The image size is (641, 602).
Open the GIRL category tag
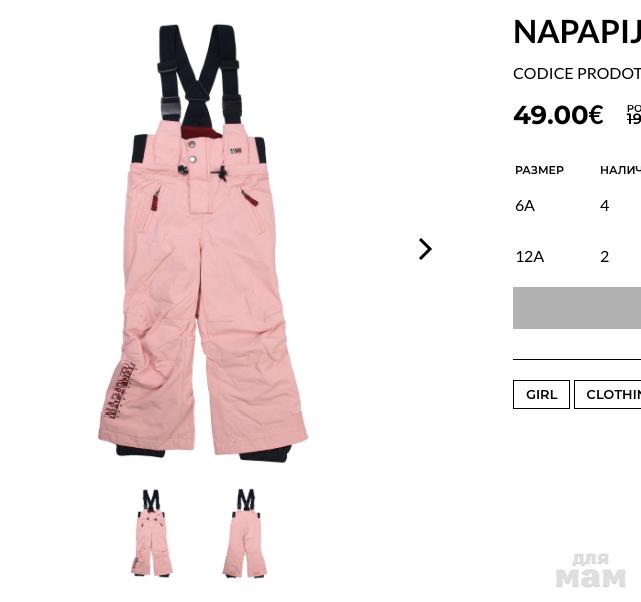click(x=541, y=394)
